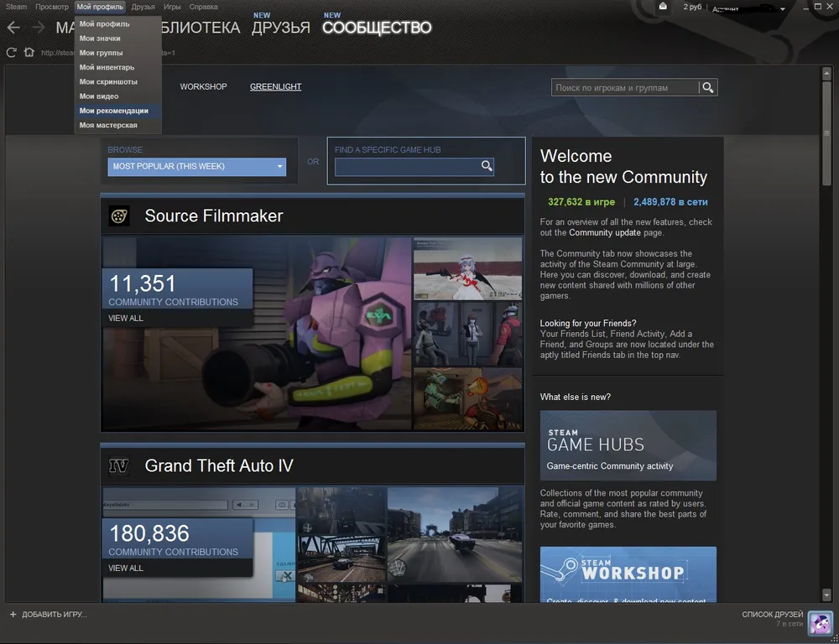Open the Most Popular (This Week) dropdown
Screen dimensions: 839x644
coord(197,166)
